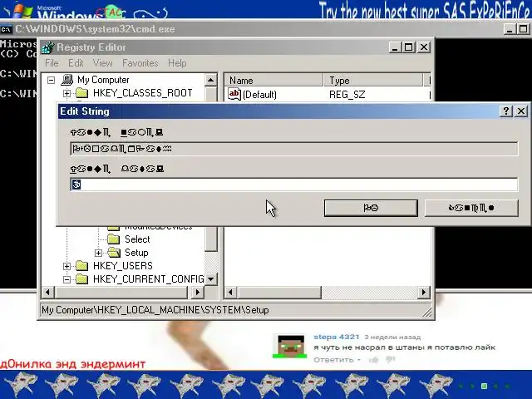Open the File menu in Registry Editor

point(52,63)
